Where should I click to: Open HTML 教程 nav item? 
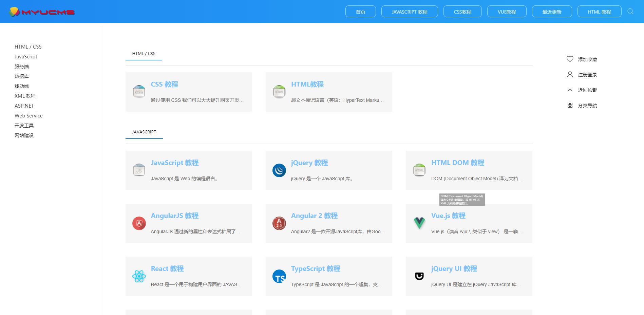point(600,12)
